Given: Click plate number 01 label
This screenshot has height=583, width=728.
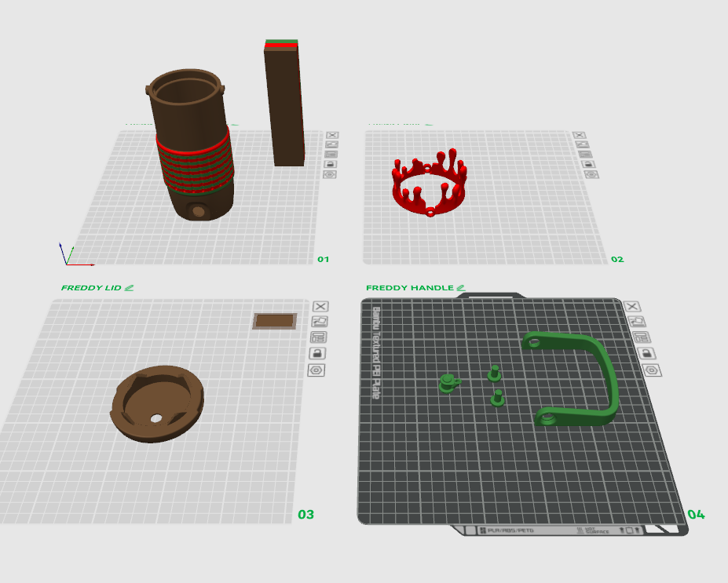Looking at the screenshot, I should (323, 259).
